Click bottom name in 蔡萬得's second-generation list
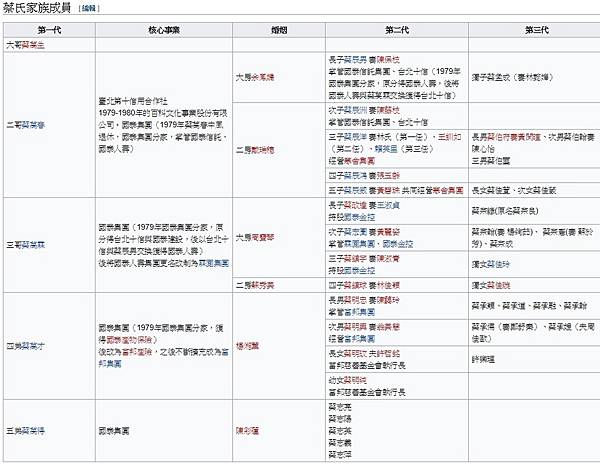The width and height of the screenshot is (600, 465). tap(340, 455)
